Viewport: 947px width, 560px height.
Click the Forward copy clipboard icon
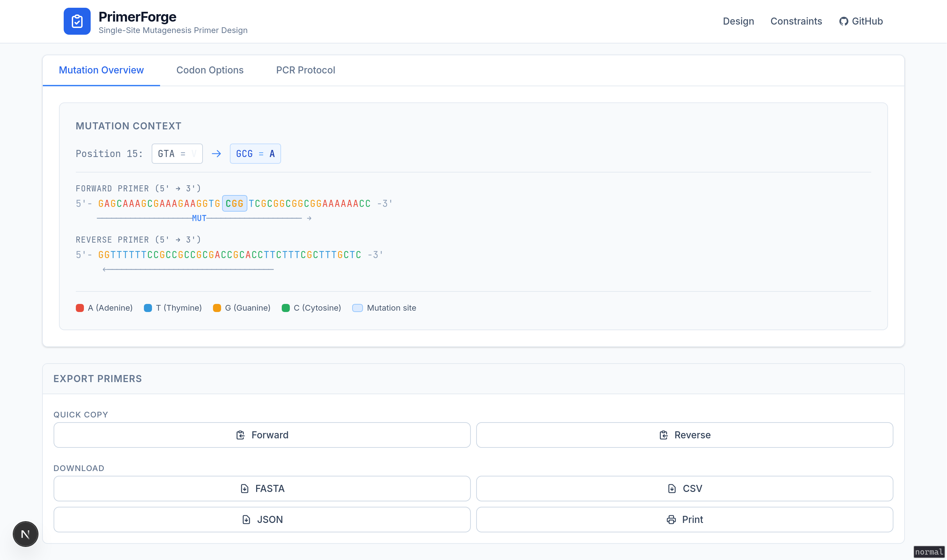click(240, 435)
